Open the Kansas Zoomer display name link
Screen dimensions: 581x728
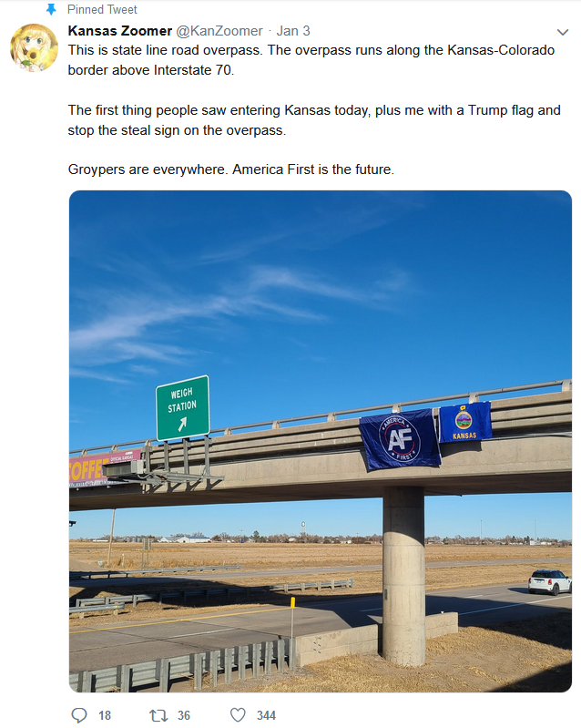click(119, 31)
